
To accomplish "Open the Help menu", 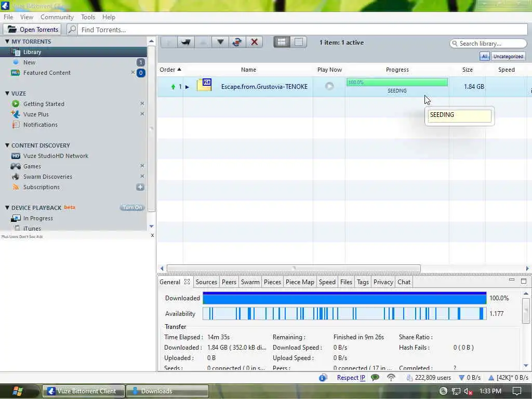I will click(x=109, y=17).
